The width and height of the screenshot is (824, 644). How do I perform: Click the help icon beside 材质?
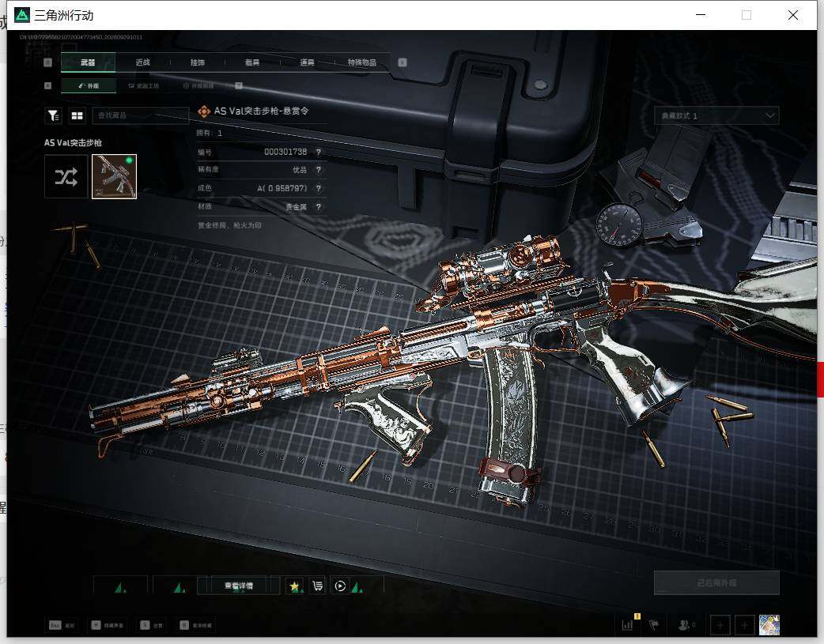click(319, 207)
